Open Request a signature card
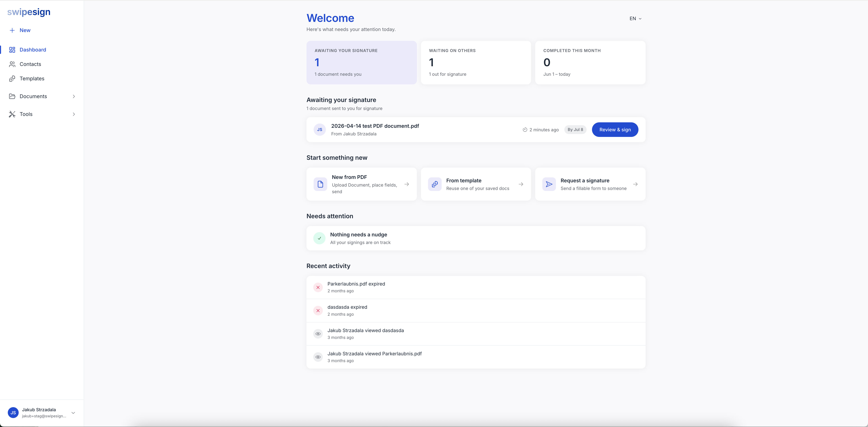 [590, 184]
